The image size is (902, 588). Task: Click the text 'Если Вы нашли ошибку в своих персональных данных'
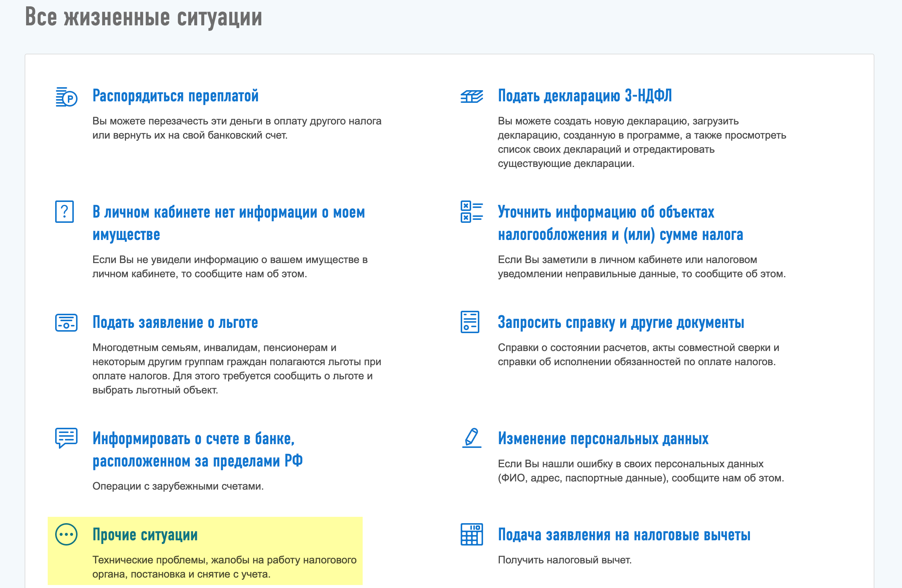pyautogui.click(x=641, y=471)
